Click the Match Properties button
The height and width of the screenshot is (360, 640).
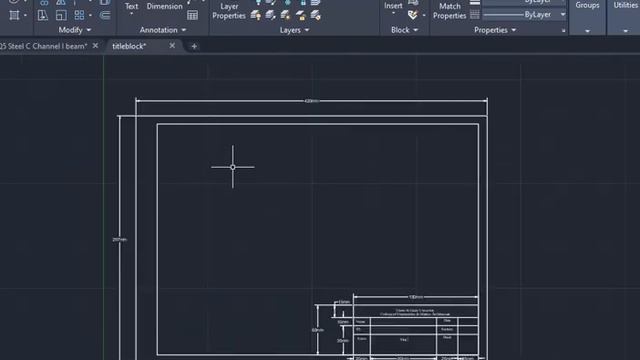click(x=449, y=11)
